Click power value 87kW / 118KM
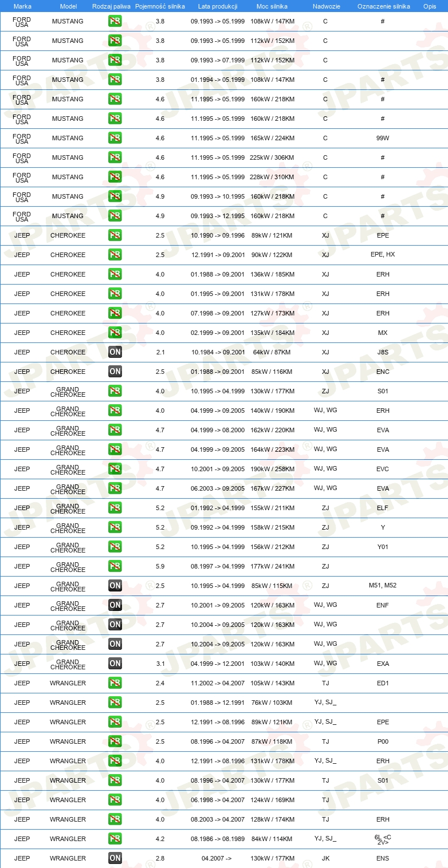This screenshot has height=868, width=448. [272, 741]
